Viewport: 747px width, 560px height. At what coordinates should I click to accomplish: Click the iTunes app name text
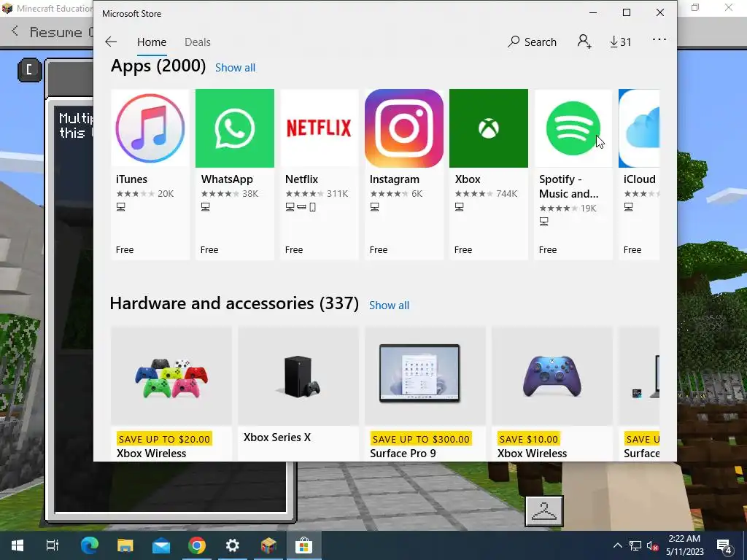131,179
